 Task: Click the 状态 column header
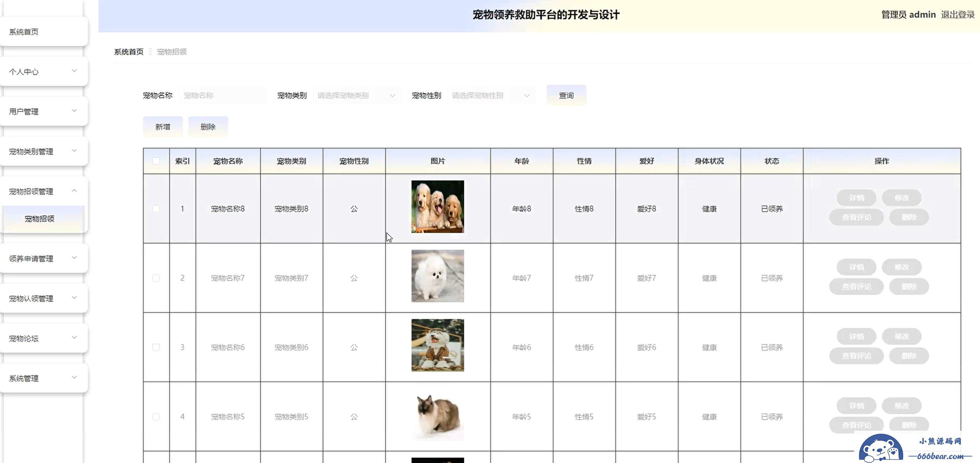click(x=772, y=161)
